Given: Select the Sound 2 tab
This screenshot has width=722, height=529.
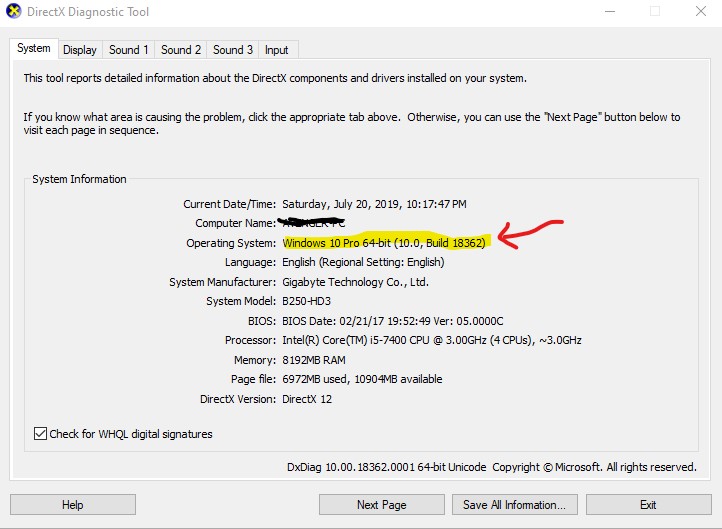Looking at the screenshot, I should point(181,50).
